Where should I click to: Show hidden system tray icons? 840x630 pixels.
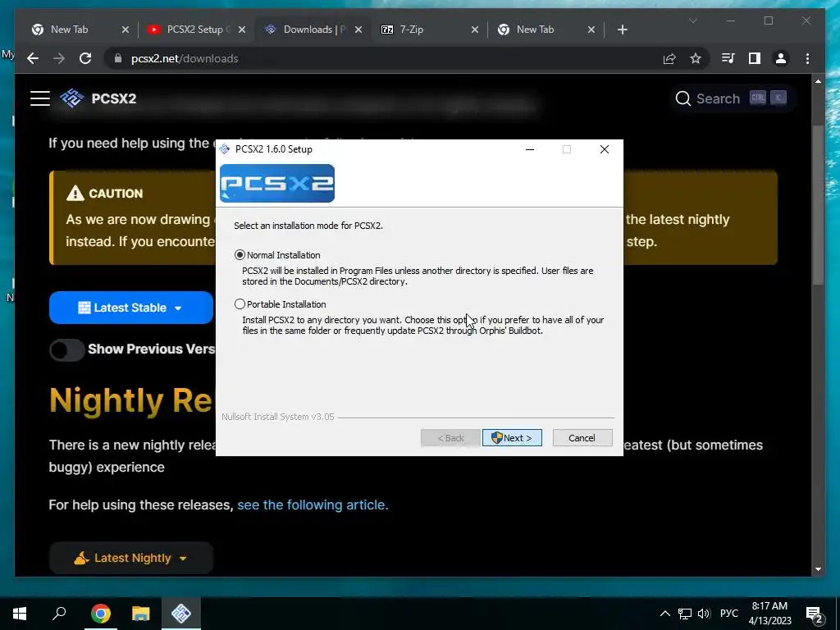point(664,614)
